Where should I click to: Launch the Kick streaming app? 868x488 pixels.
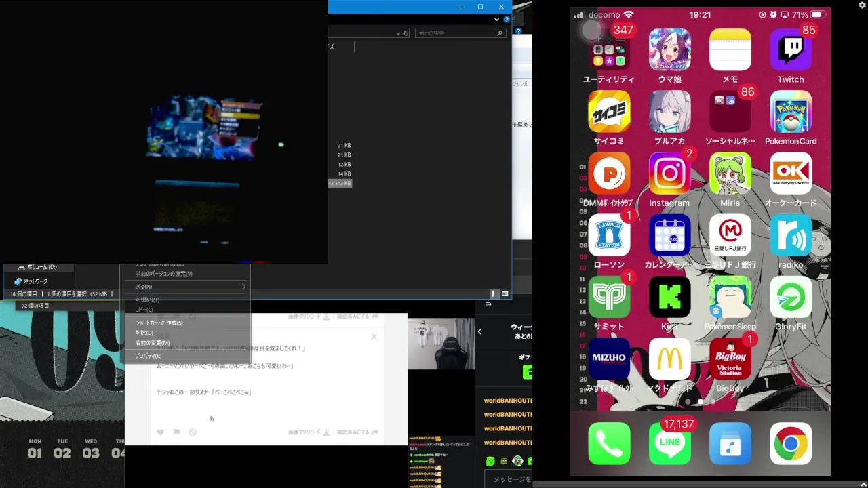tap(669, 298)
